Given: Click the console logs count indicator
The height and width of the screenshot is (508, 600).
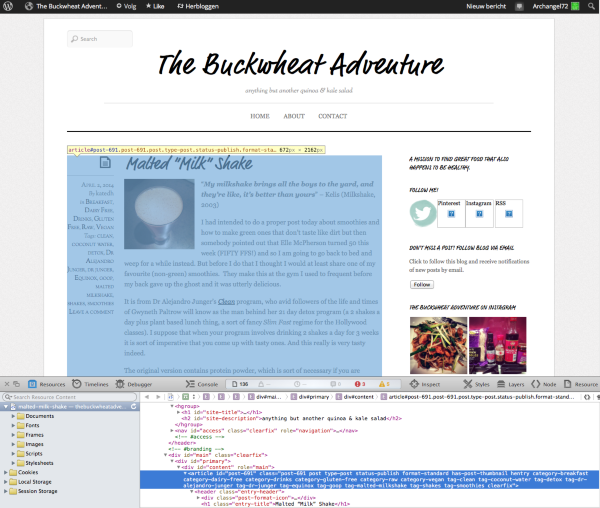Looking at the screenshot, I should pyautogui.click(x=336, y=384).
